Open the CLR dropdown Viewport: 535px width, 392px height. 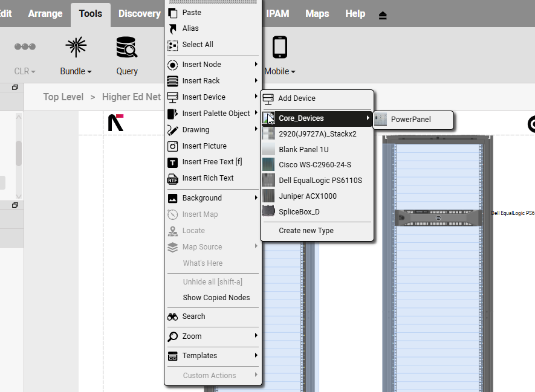[25, 71]
